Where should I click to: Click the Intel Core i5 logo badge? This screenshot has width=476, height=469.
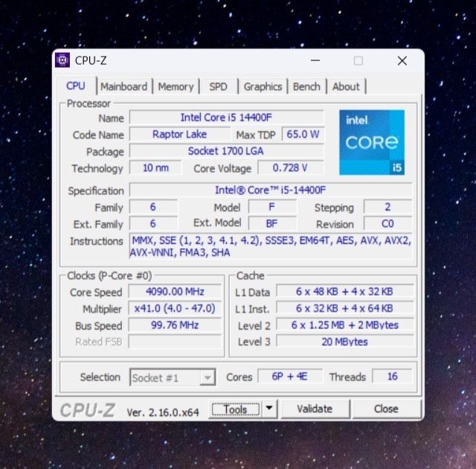pos(372,142)
